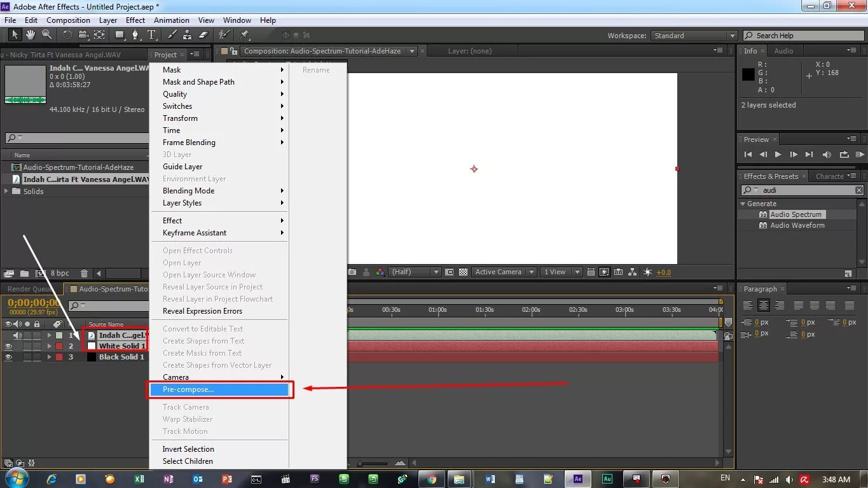Switch to the Audio panel tab
The image size is (868, 488).
tap(783, 51)
